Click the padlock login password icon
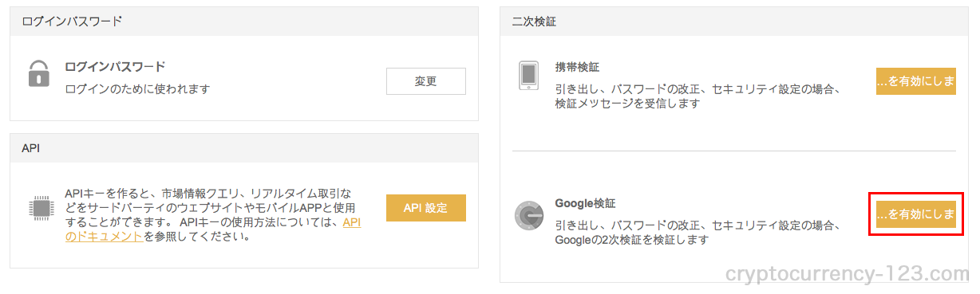Screen dimensions: 980x294 coord(39,74)
